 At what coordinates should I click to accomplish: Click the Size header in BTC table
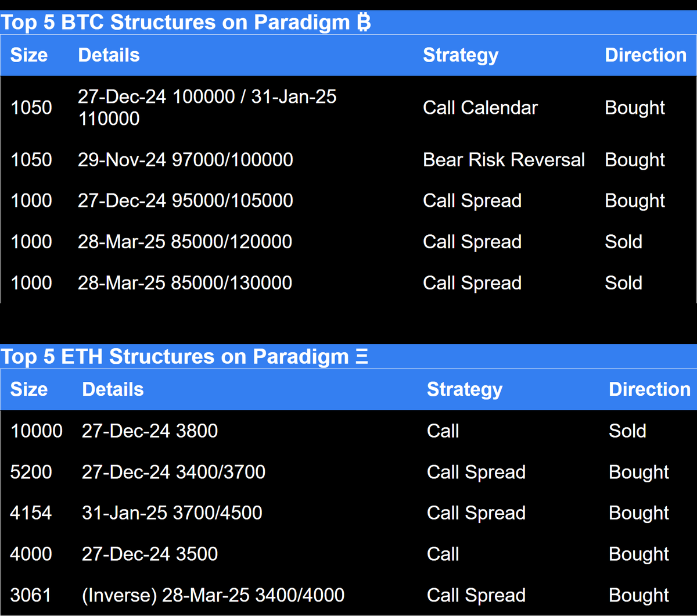coord(29,55)
